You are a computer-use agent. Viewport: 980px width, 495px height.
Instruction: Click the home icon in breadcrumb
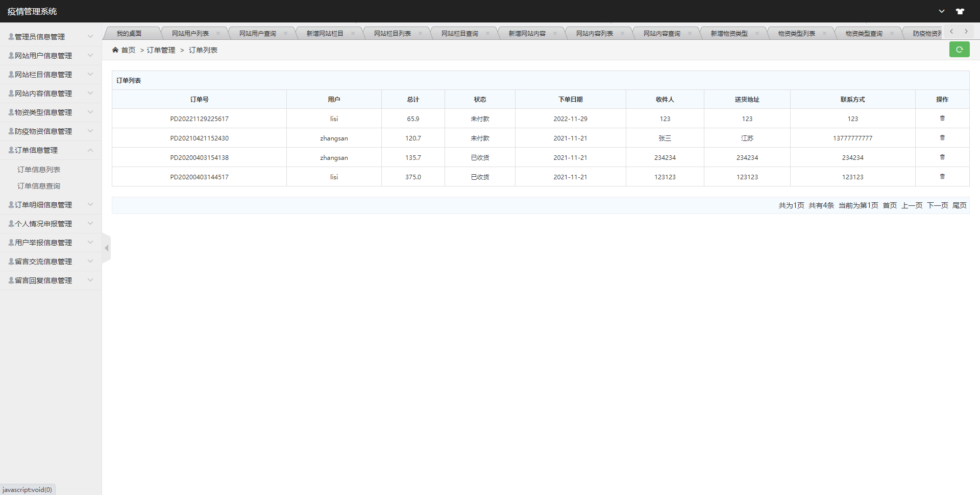click(115, 50)
